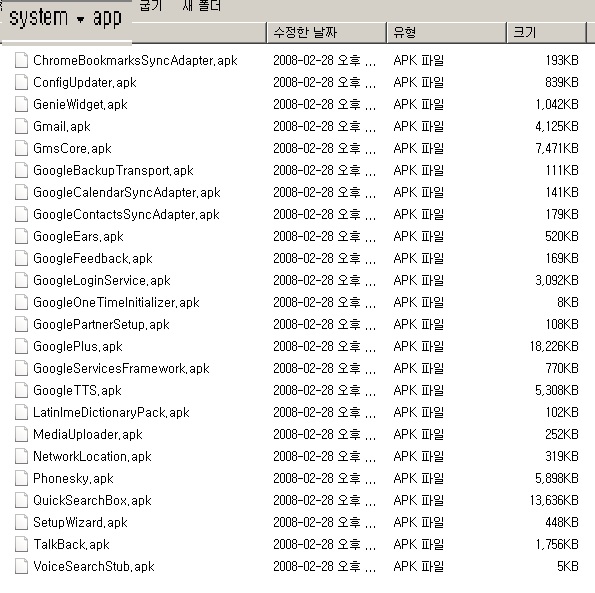Click the 새 폴더 toolbar button
This screenshot has height=593, width=595.
pos(201,5)
